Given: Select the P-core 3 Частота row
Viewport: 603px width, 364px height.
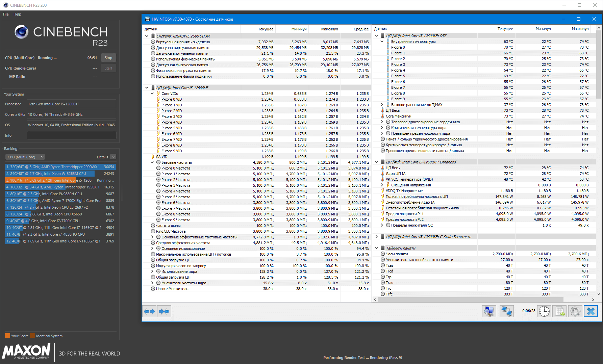Looking at the screenshot, I should tap(257, 185).
